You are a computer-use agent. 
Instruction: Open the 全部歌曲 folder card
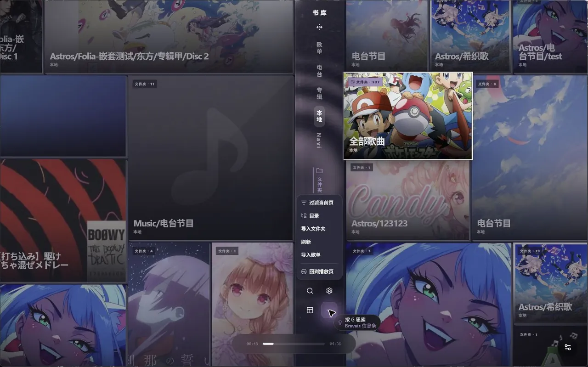408,116
